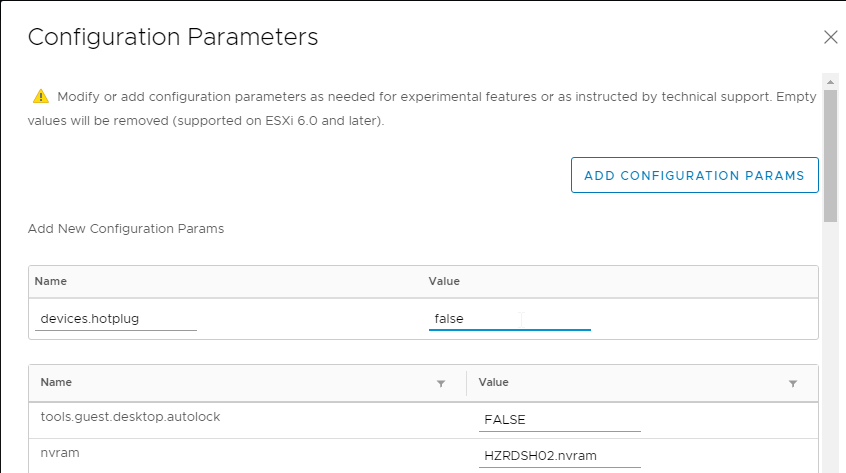Click the Add New Configuration Params label
This screenshot has height=473, width=846.
[x=126, y=229]
